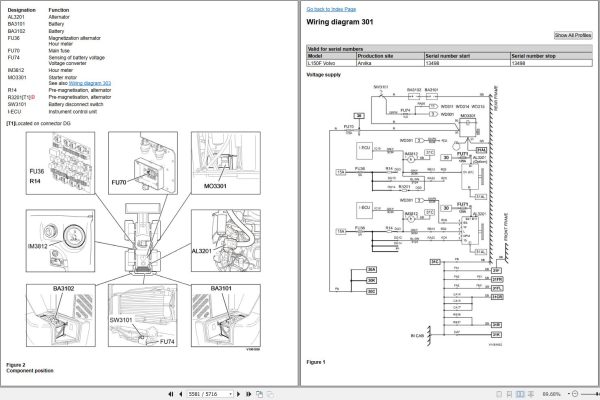Click the FU70 main fuse illustration
The height and width of the screenshot is (400, 600).
click(143, 163)
